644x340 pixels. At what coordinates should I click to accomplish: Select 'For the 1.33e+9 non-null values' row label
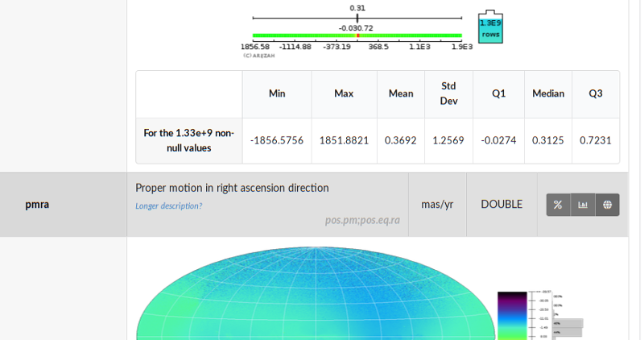click(x=189, y=141)
